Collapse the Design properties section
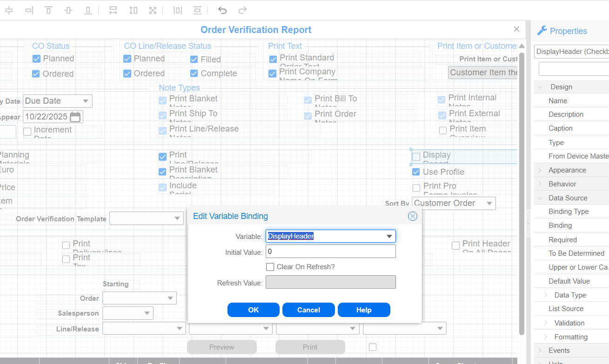Image resolution: width=609 pixels, height=364 pixels. pyautogui.click(x=540, y=87)
